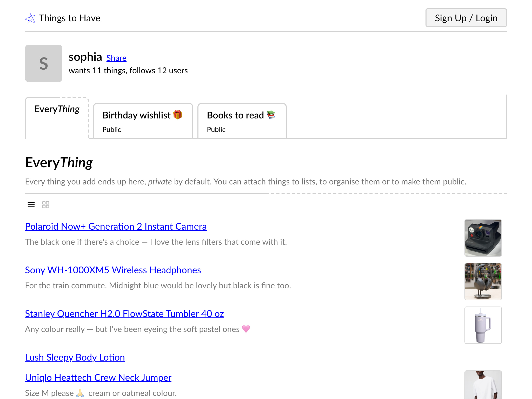This screenshot has height=399, width=532.
Task: Click the Share link next to sophia
Action: [x=116, y=58]
